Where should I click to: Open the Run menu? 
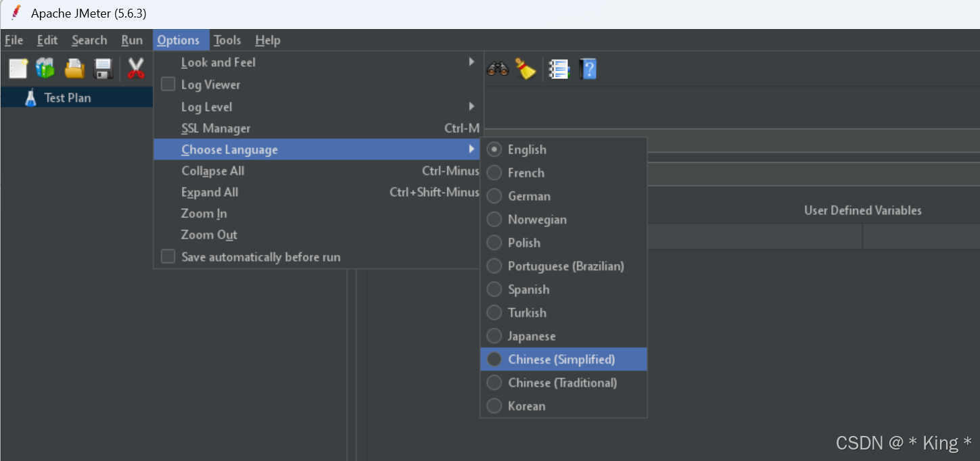point(132,41)
